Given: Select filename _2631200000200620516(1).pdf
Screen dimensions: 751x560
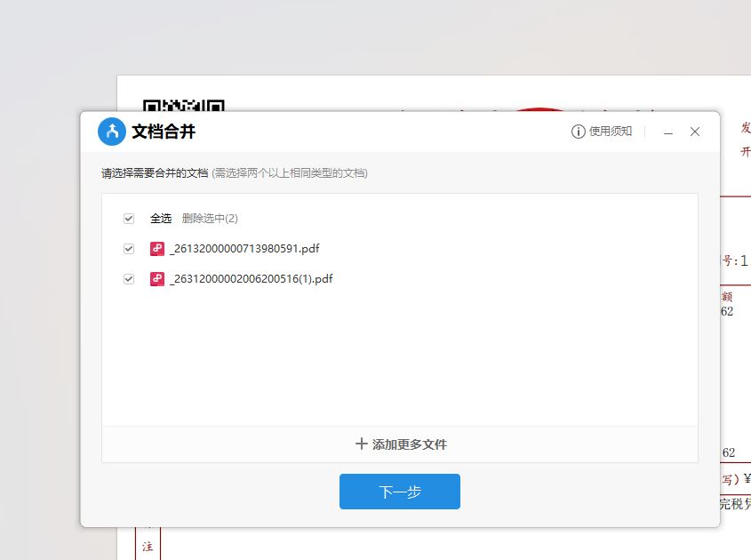Looking at the screenshot, I should [250, 278].
